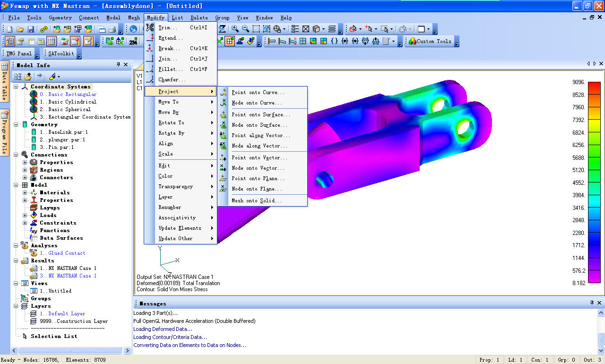Expand the Materials tree node

25,193
